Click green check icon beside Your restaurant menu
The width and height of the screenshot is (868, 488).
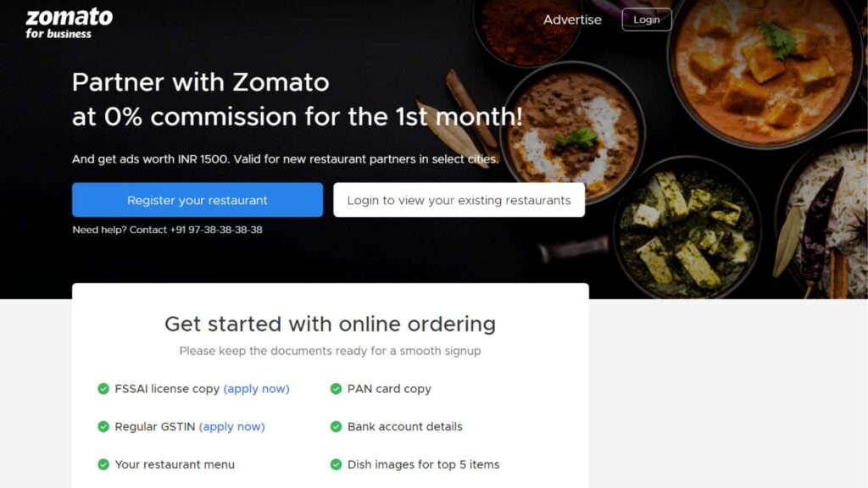pyautogui.click(x=103, y=464)
